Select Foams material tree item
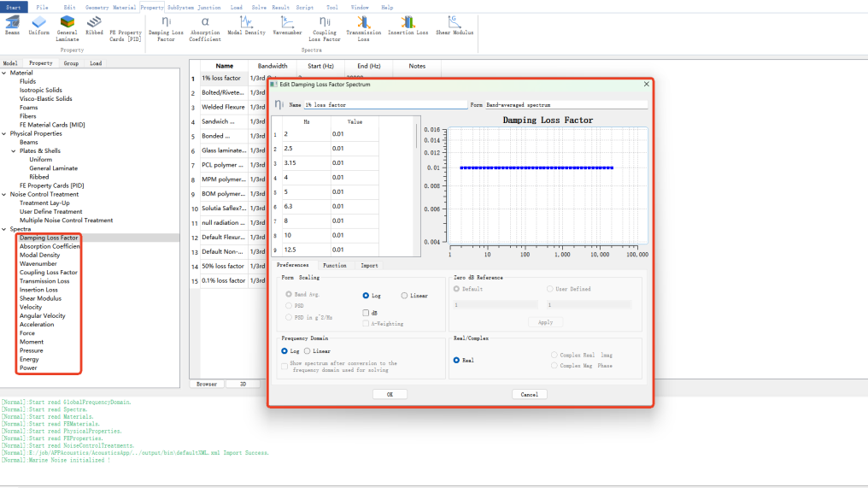The height and width of the screenshot is (488, 868). (29, 108)
